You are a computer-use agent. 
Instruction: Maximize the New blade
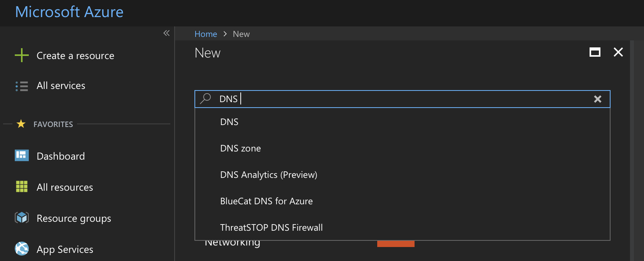[x=595, y=52]
